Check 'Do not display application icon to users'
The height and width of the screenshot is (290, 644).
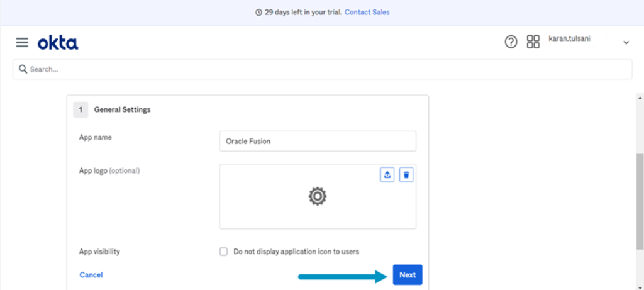[x=223, y=252]
